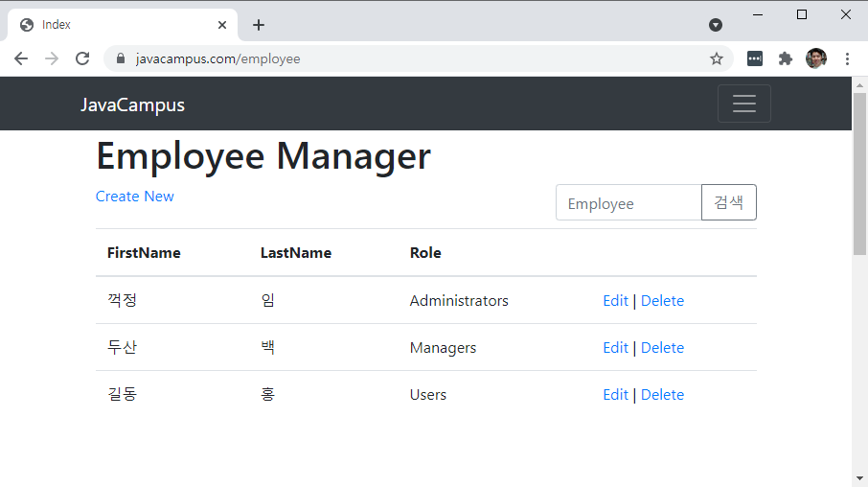This screenshot has height=487, width=868.
Task: Edit the Administrators employee row
Action: 615,301
